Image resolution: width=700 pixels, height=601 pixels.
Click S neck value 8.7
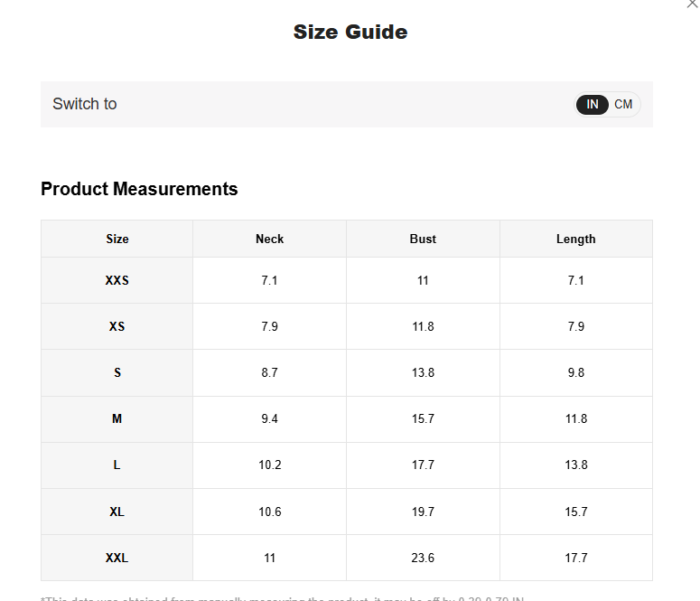pos(270,372)
